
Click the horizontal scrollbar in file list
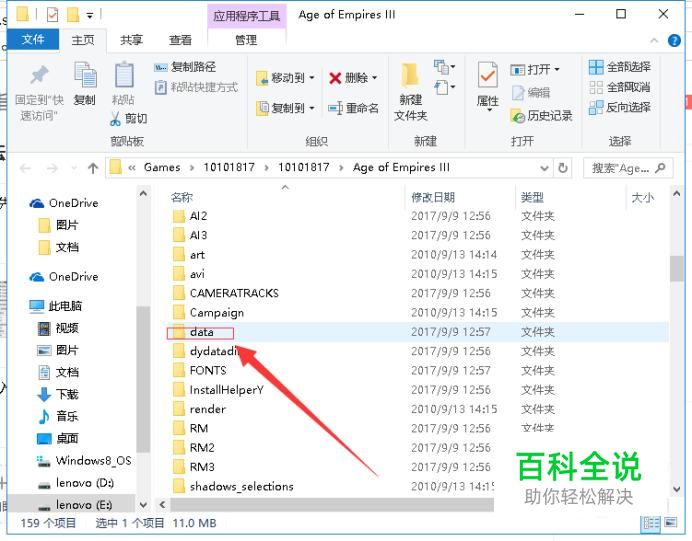[x=332, y=504]
